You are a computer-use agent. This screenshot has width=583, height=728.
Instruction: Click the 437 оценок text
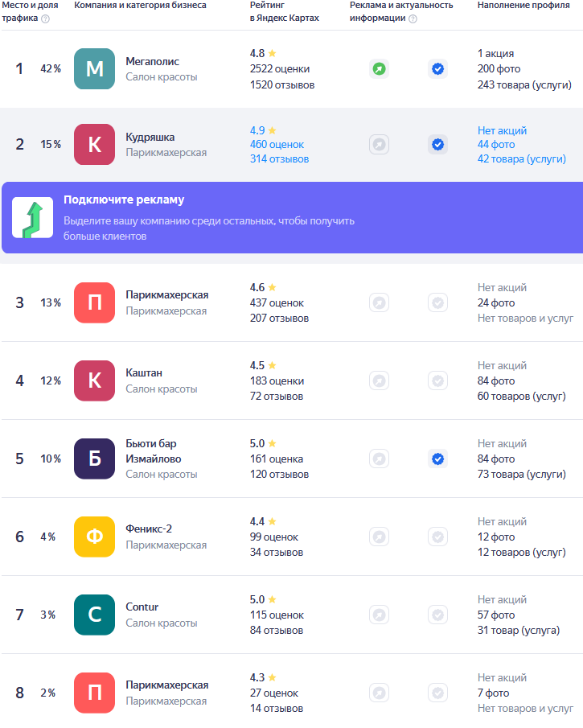277,302
